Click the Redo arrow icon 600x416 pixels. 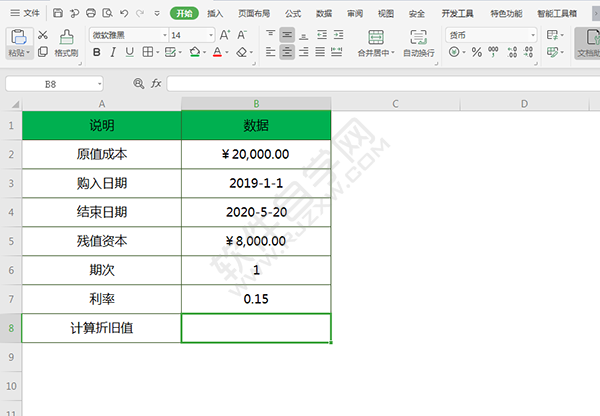click(x=140, y=13)
